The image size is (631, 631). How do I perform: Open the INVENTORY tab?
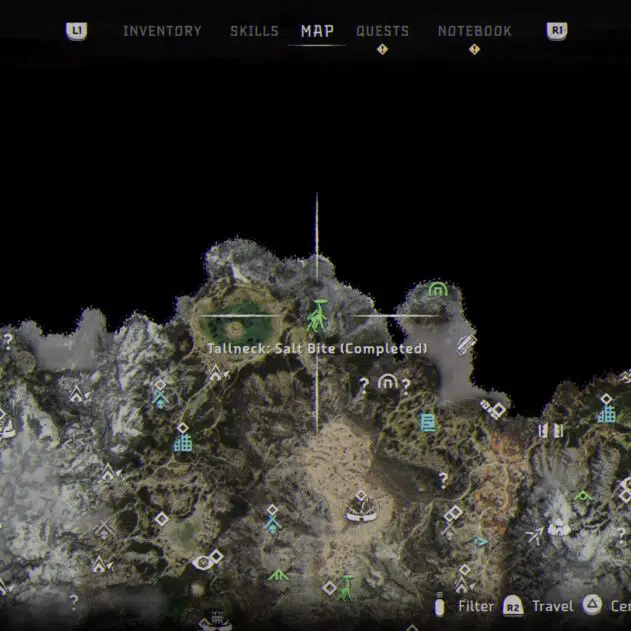coord(162,31)
